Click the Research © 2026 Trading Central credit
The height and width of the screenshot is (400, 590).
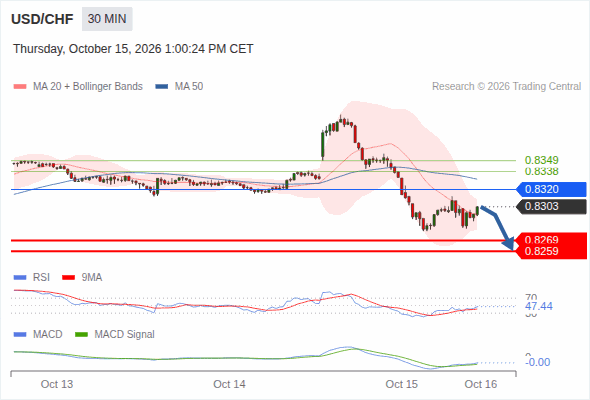tap(506, 87)
